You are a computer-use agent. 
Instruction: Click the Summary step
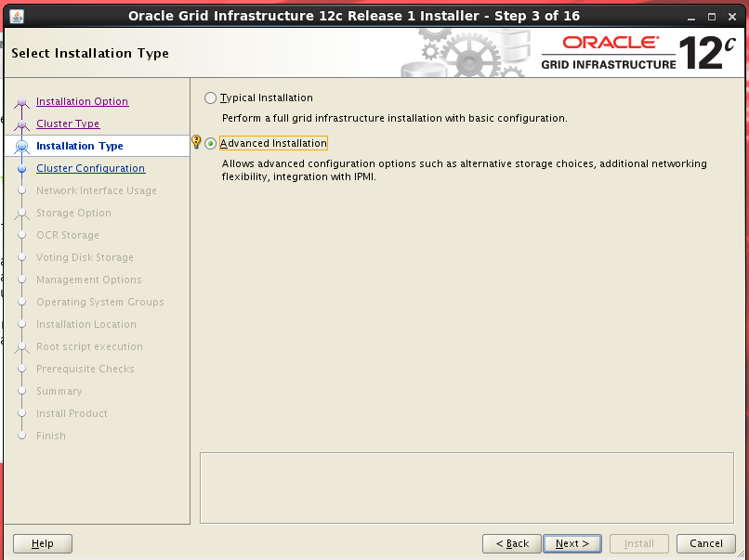(59, 391)
